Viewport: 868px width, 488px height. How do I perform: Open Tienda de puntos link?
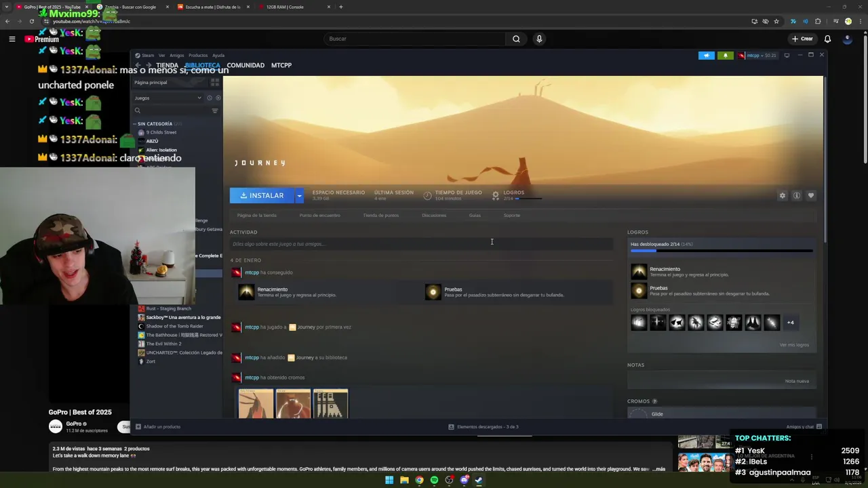tap(380, 215)
